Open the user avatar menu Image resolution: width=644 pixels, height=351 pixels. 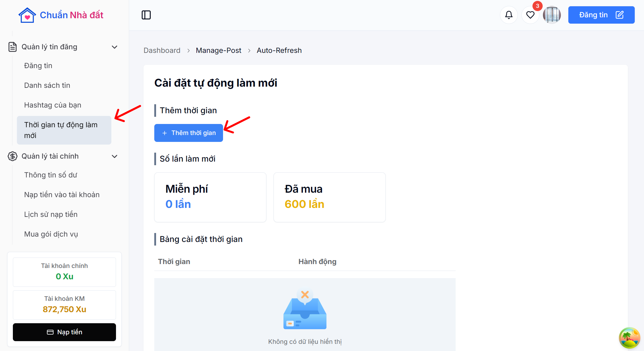[x=552, y=15]
